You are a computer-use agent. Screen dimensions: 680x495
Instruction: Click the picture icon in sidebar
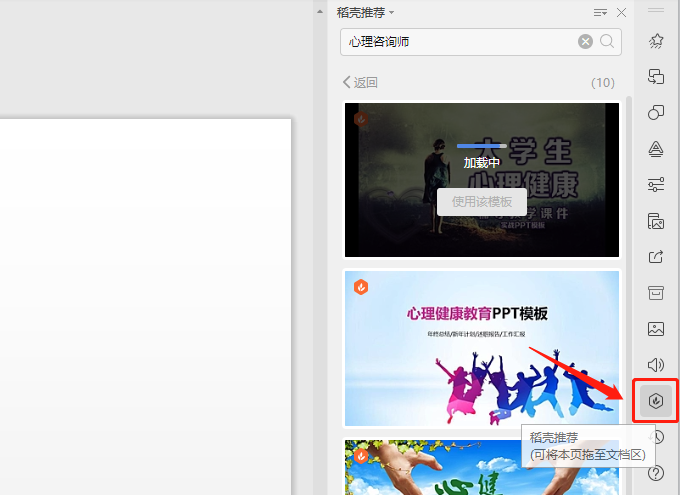[656, 329]
